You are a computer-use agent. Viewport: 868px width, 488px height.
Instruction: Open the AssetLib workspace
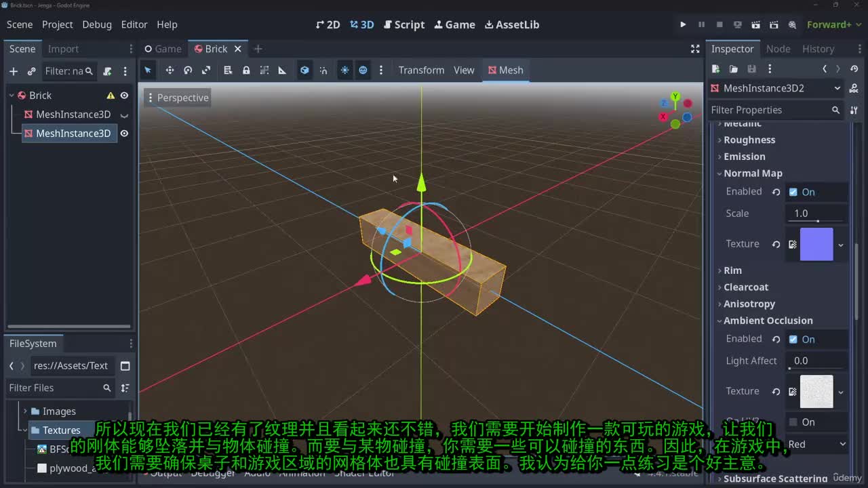click(x=512, y=24)
